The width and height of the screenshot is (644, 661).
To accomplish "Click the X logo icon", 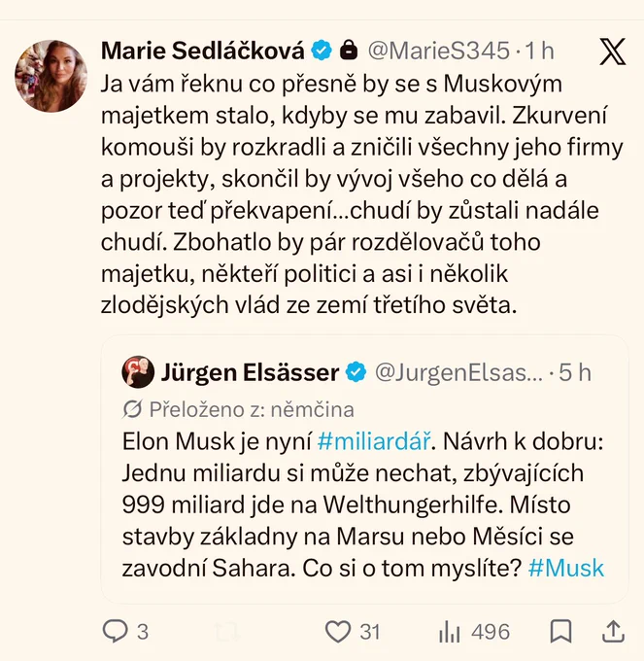I will click(613, 52).
